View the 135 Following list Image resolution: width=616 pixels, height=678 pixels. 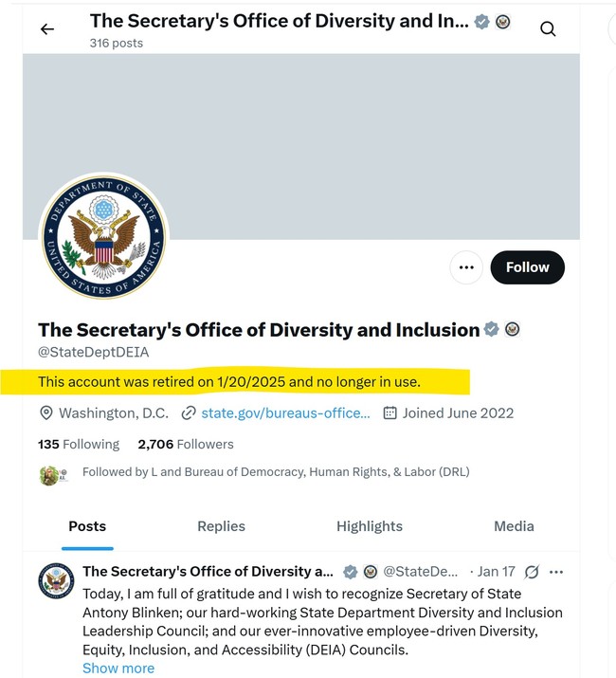[x=79, y=444]
